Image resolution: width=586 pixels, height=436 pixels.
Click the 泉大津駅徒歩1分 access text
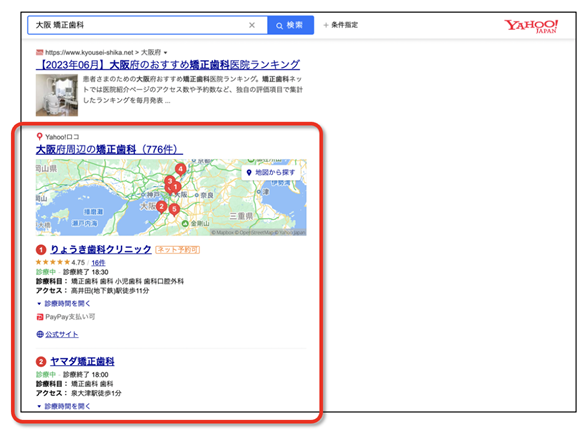pyautogui.click(x=96, y=393)
